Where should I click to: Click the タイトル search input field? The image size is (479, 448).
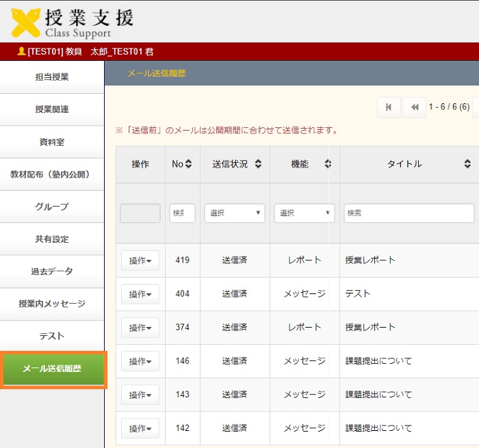pyautogui.click(x=409, y=213)
